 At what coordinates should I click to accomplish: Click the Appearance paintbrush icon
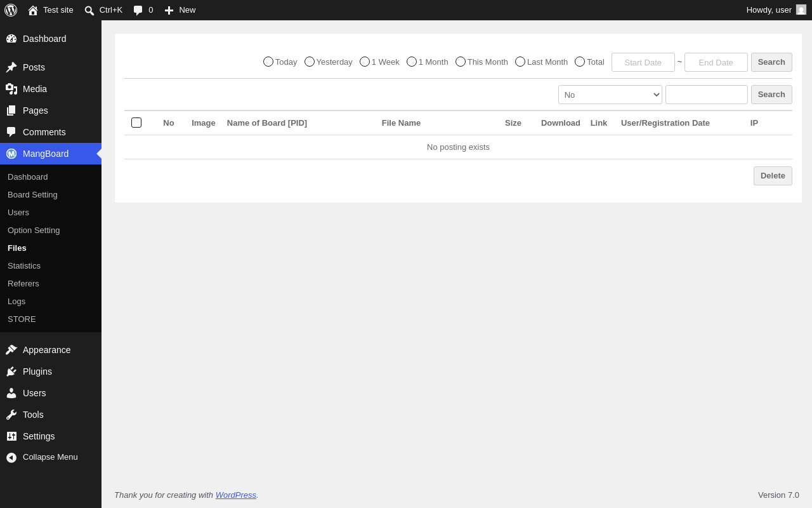(x=11, y=350)
